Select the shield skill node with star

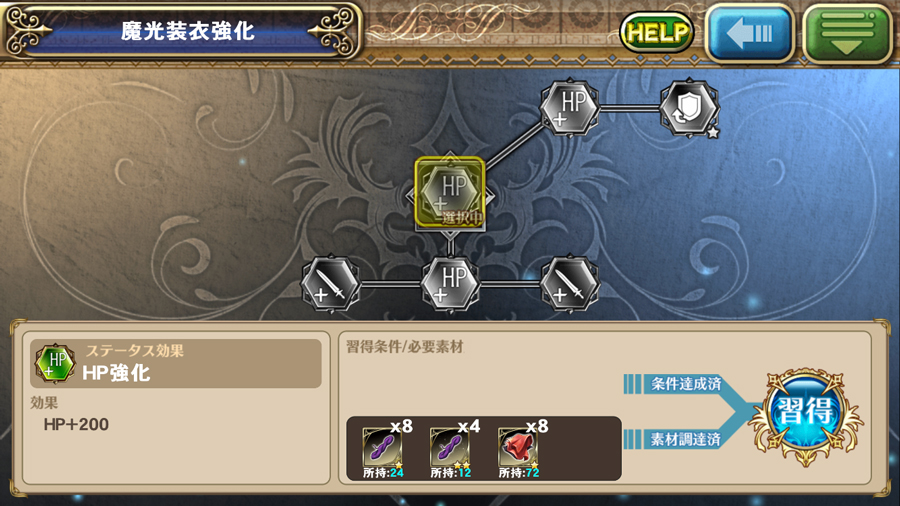(x=689, y=108)
